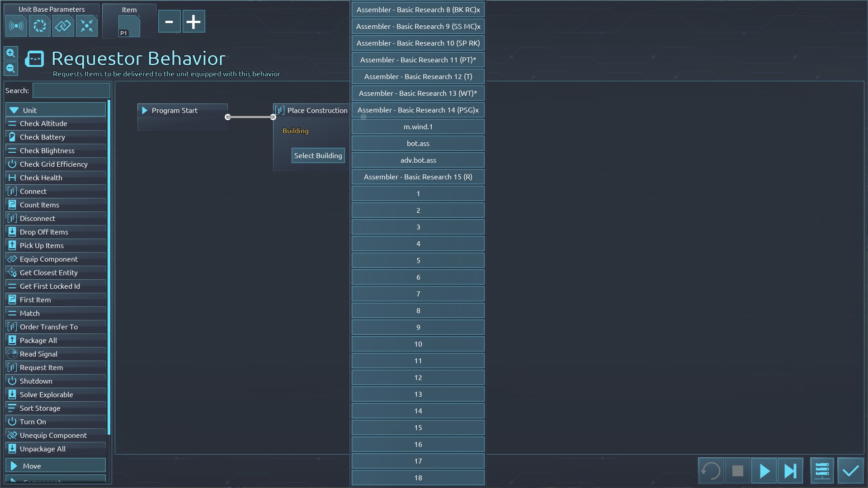Open the Select Building dropdown
The width and height of the screenshot is (868, 488).
click(318, 155)
